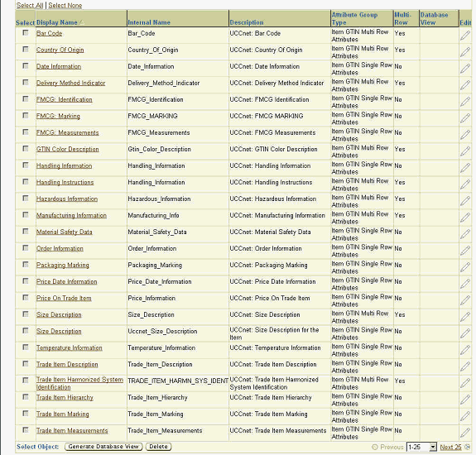Click edit pencil for Country Of Origin row

[x=464, y=52]
